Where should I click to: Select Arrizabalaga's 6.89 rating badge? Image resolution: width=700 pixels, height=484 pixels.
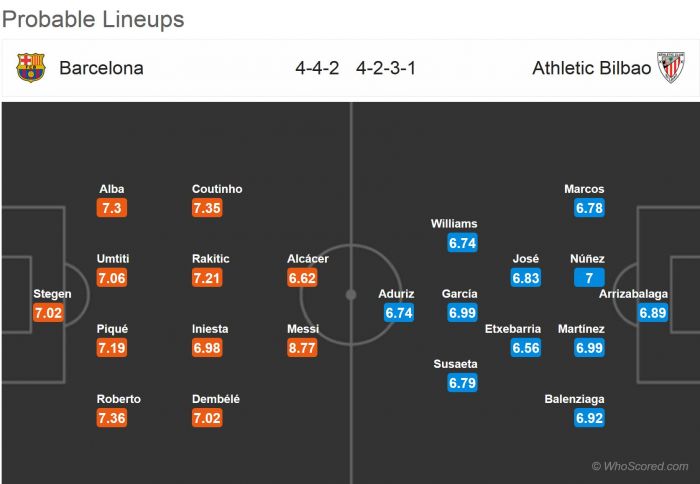[653, 313]
